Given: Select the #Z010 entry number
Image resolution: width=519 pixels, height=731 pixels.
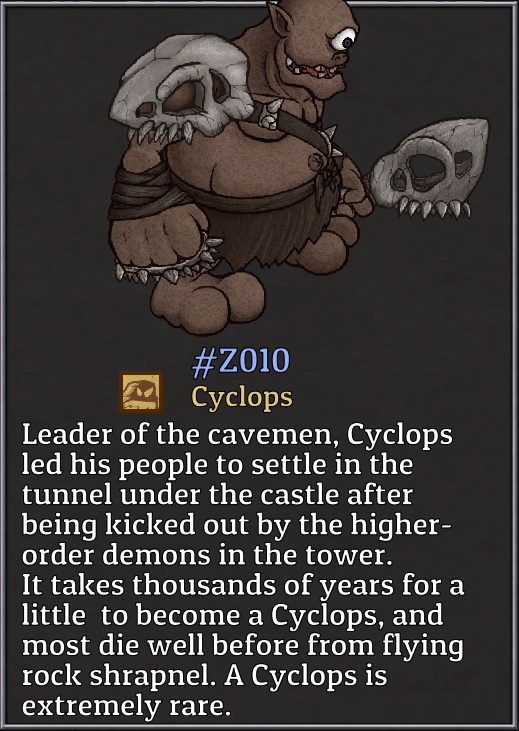Looking at the screenshot, I should [x=241, y=361].
